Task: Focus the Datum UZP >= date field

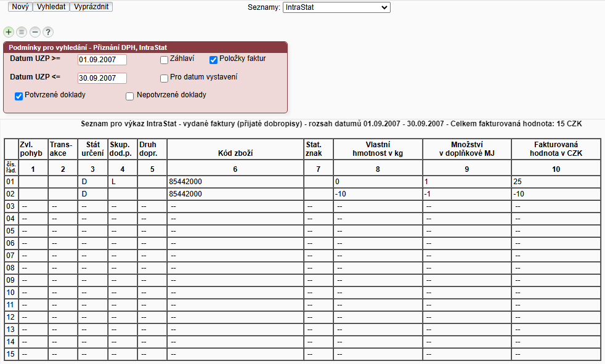Action: click(x=102, y=60)
